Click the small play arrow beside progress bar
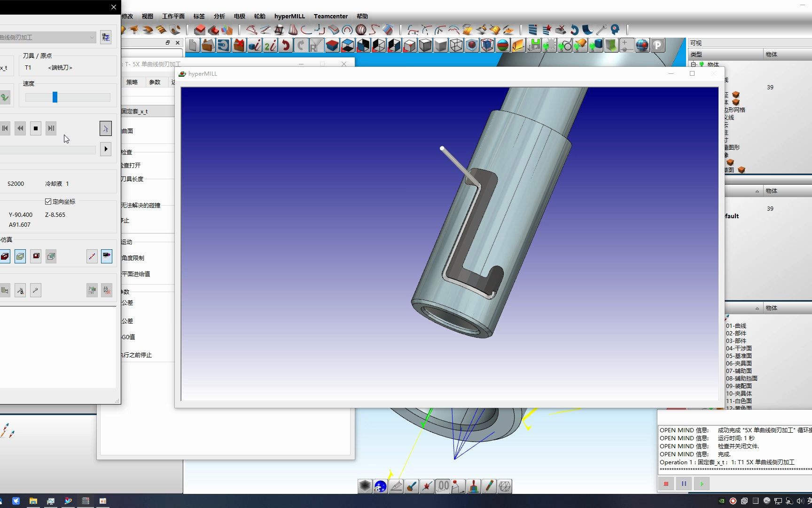 (x=106, y=149)
